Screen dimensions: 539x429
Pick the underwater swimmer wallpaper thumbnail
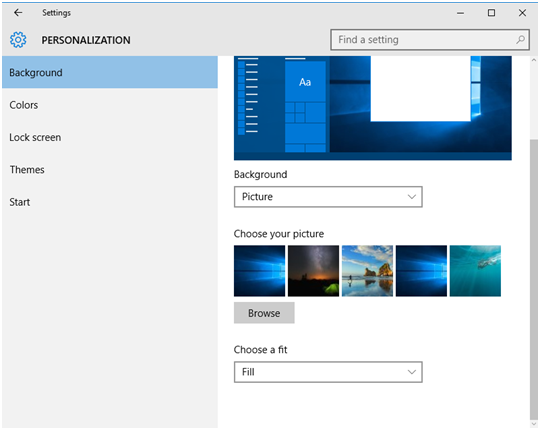(475, 271)
